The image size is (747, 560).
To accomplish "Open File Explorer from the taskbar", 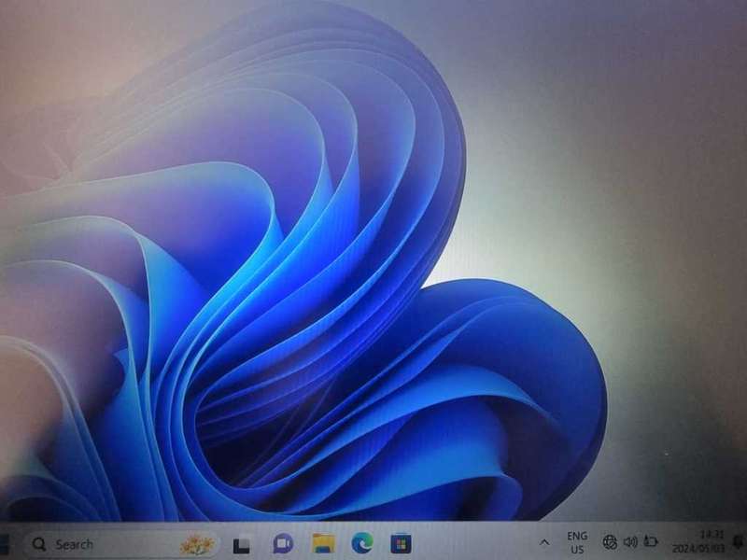I will [x=323, y=543].
